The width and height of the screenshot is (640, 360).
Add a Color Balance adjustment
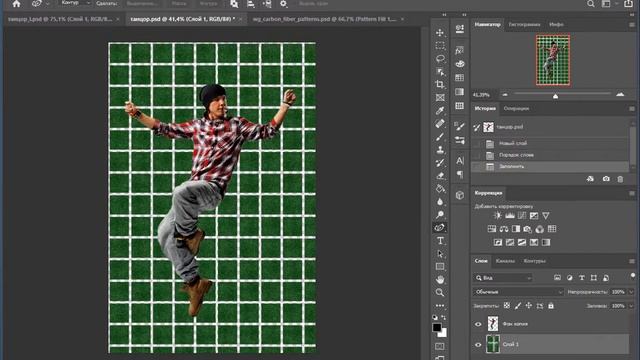[504, 229]
